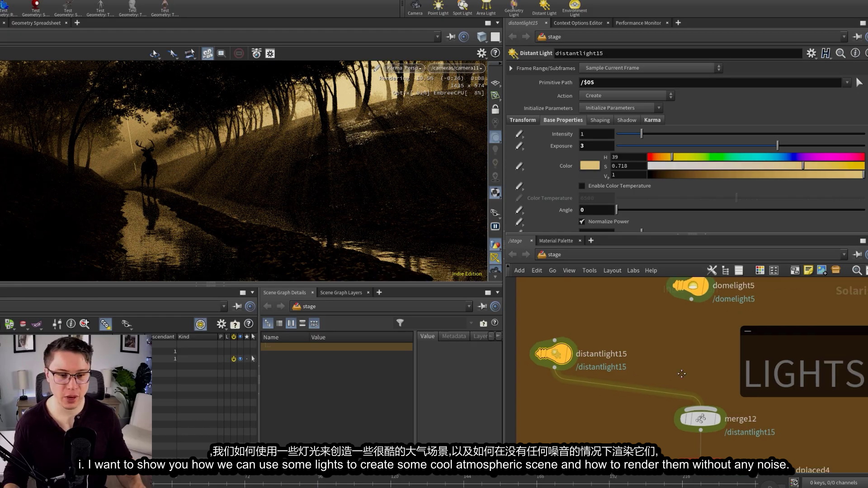The width and height of the screenshot is (868, 488).
Task: Toggle the Color pencil edit mode
Action: pos(519,166)
